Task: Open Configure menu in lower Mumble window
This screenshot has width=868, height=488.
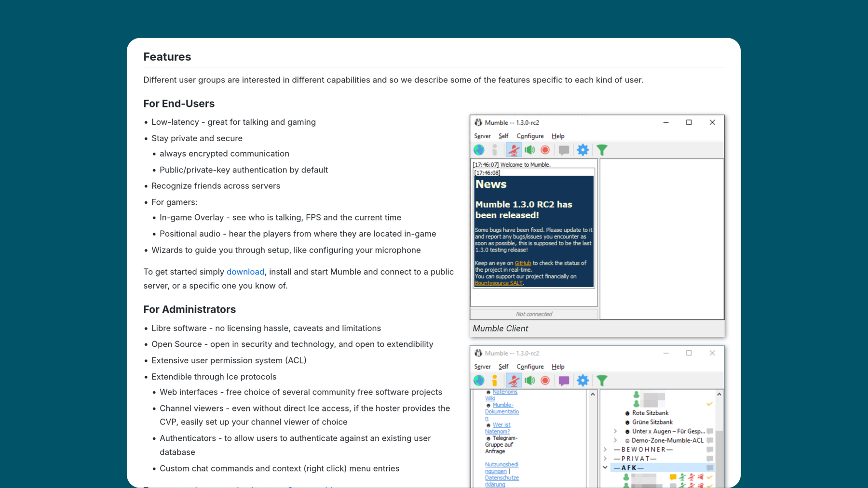Action: (x=530, y=367)
